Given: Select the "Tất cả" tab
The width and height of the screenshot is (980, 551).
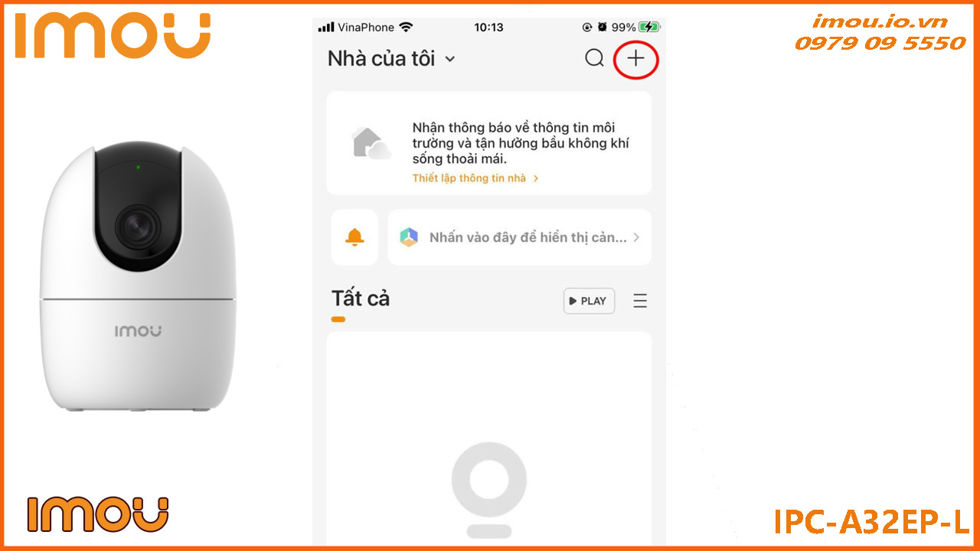Looking at the screenshot, I should click(x=361, y=298).
